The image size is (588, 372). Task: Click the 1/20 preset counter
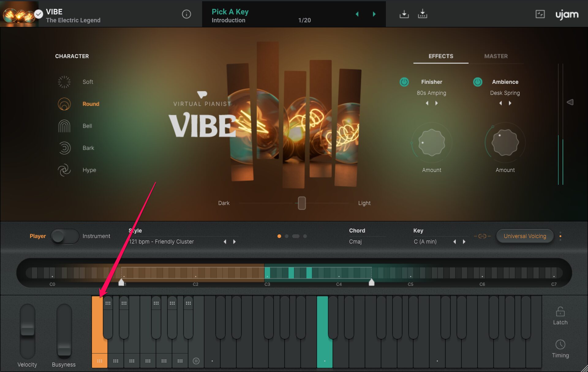click(x=304, y=20)
